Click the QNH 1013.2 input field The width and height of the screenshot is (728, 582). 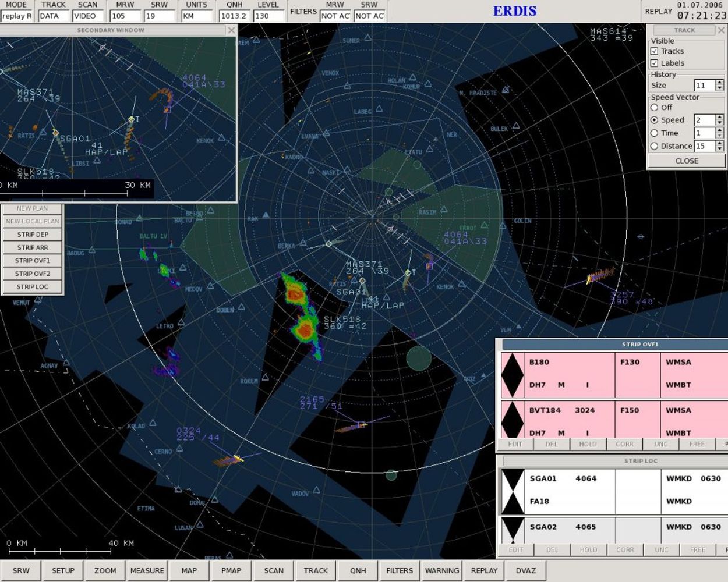pyautogui.click(x=234, y=16)
